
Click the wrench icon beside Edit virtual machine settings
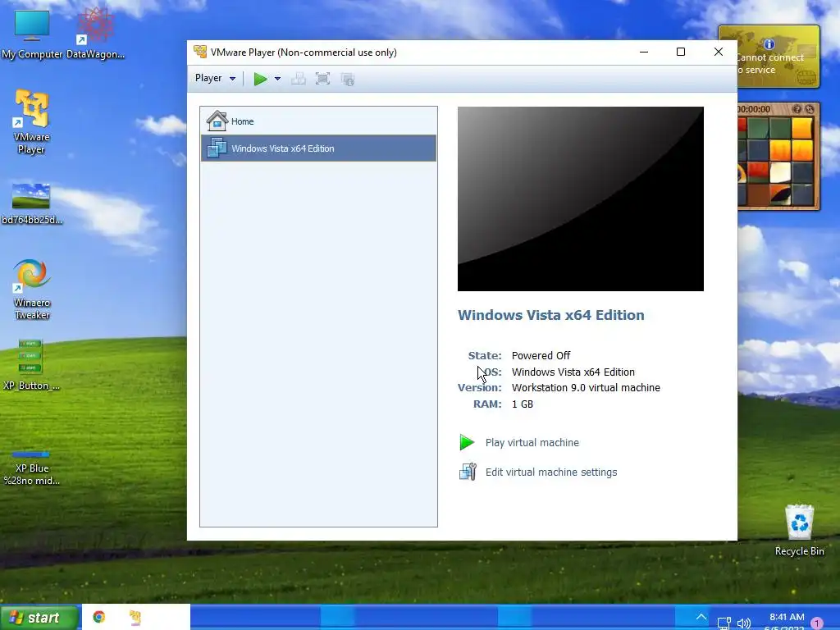[x=468, y=472]
